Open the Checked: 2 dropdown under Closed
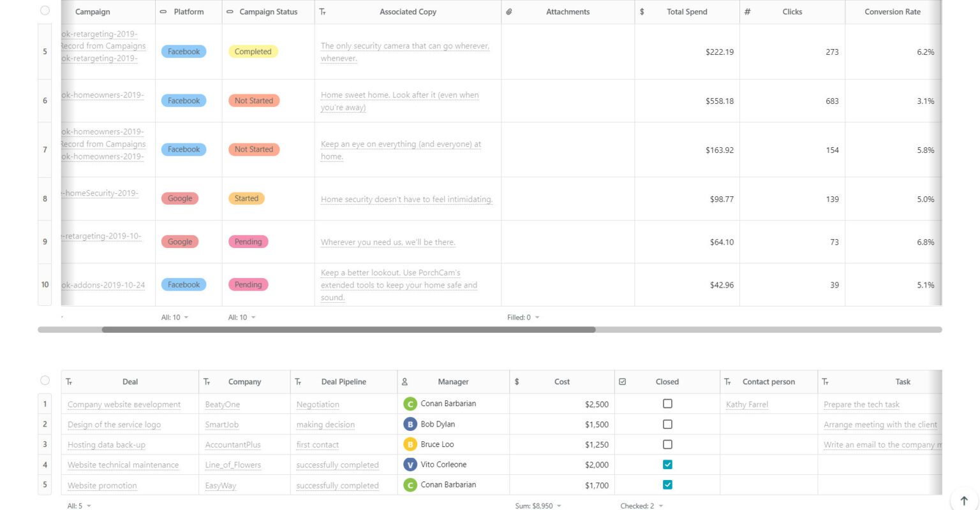The height and width of the screenshot is (510, 980). [640, 505]
